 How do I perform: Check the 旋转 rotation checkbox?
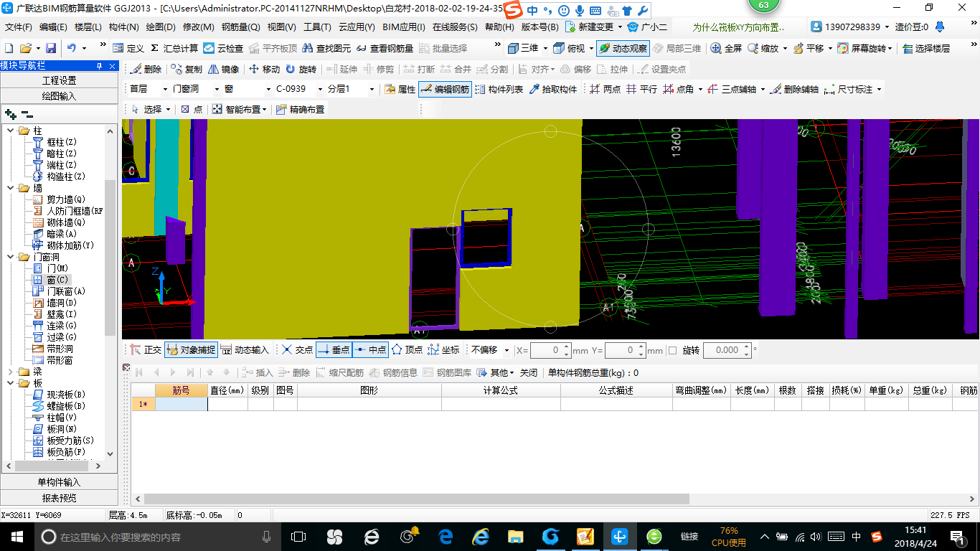(x=672, y=350)
